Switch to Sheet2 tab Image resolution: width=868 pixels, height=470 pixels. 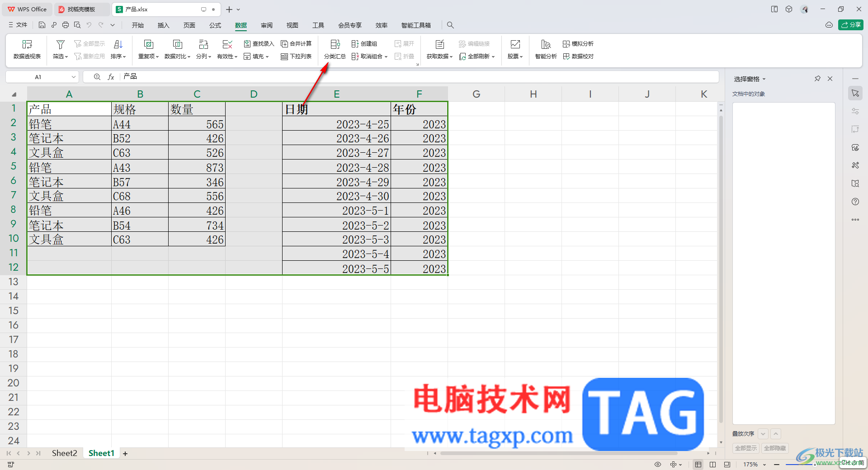pyautogui.click(x=64, y=453)
